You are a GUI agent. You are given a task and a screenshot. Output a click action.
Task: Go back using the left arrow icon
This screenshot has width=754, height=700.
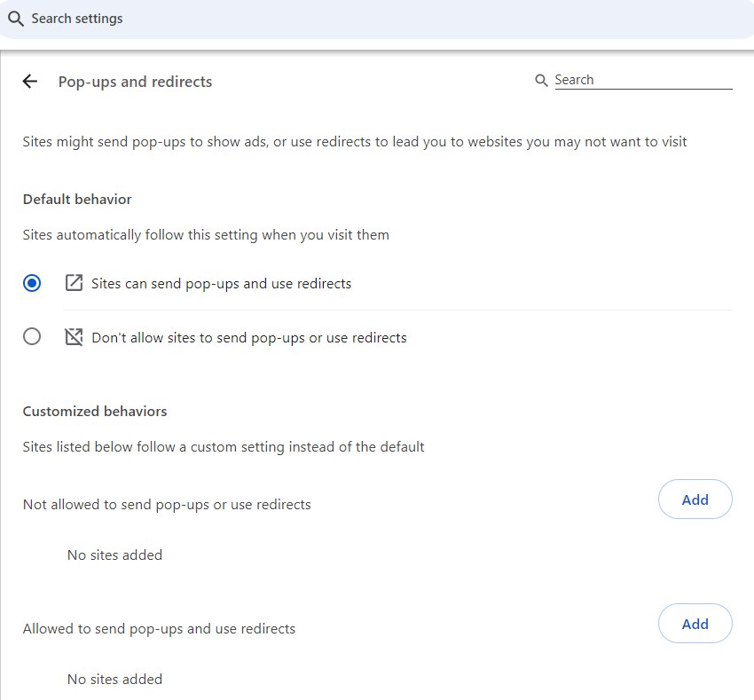tap(30, 82)
